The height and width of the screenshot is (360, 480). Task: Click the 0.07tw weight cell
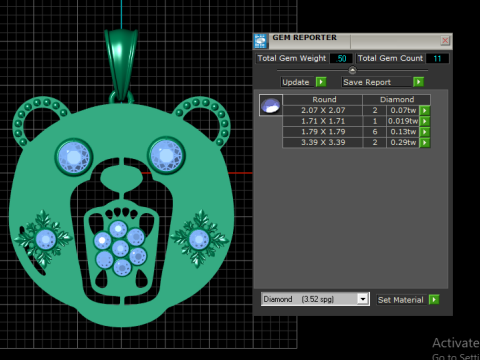click(403, 110)
